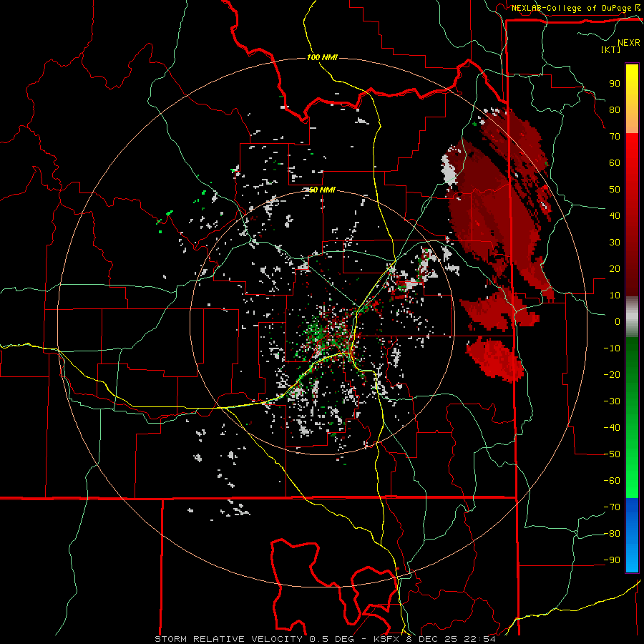Click the 20 value on the velocity scale

[615, 268]
